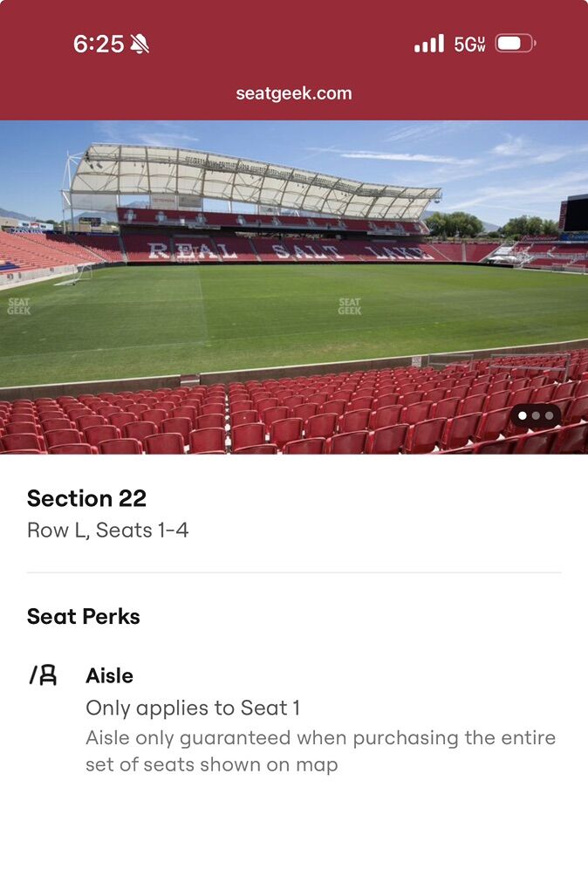The width and height of the screenshot is (588, 890).
Task: Tap the aisle seat perk icon
Action: (x=43, y=675)
